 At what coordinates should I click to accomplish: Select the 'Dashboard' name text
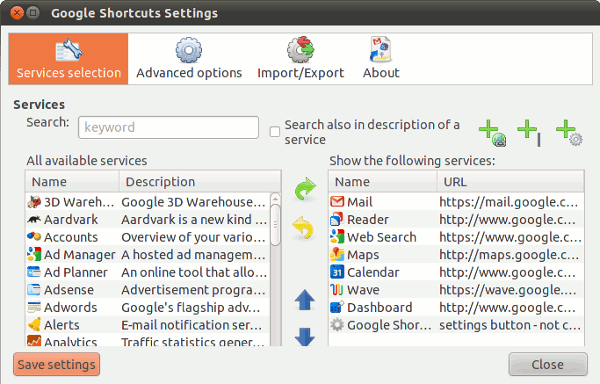coord(380,308)
